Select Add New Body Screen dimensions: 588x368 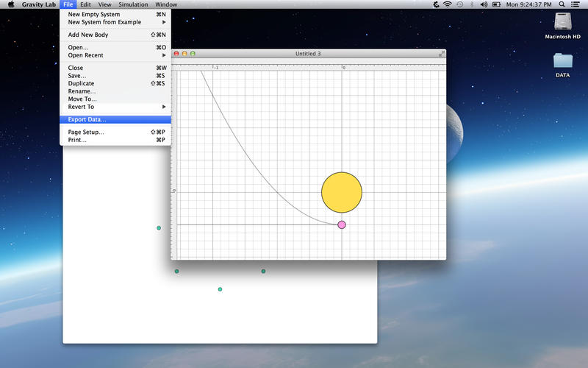115,35
